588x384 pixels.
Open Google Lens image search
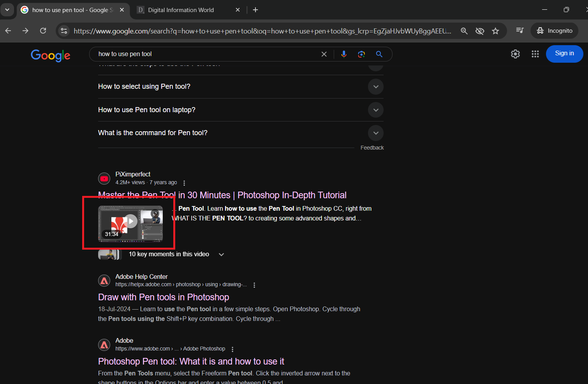point(361,54)
